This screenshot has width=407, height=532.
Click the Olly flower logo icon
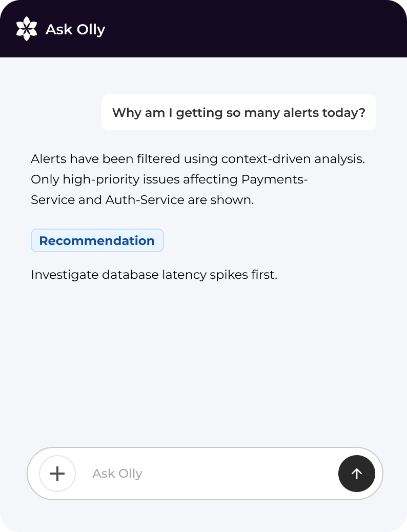tap(27, 29)
